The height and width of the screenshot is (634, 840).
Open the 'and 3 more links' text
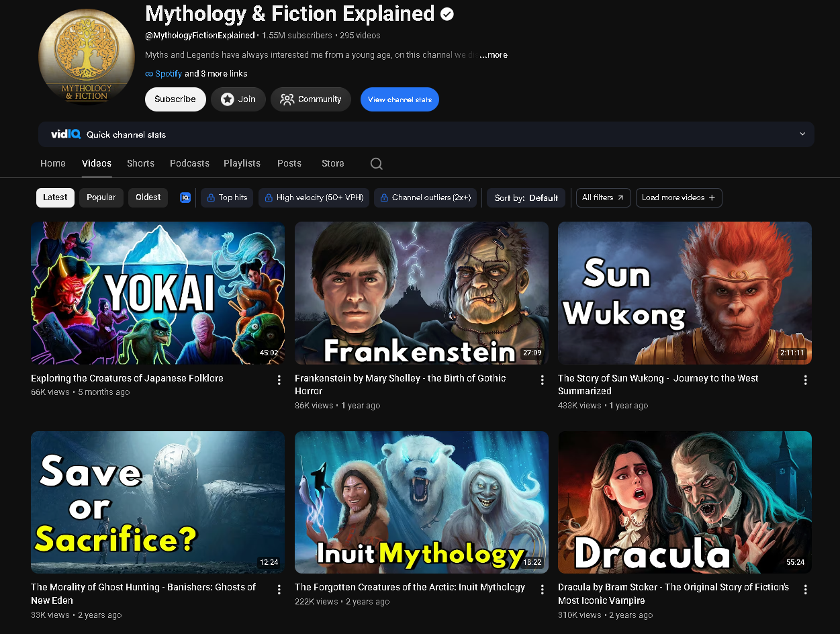216,74
